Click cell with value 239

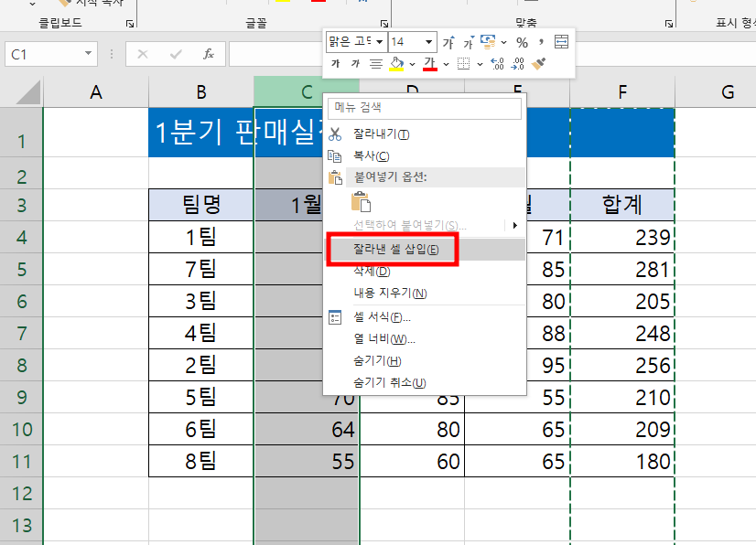(622, 237)
